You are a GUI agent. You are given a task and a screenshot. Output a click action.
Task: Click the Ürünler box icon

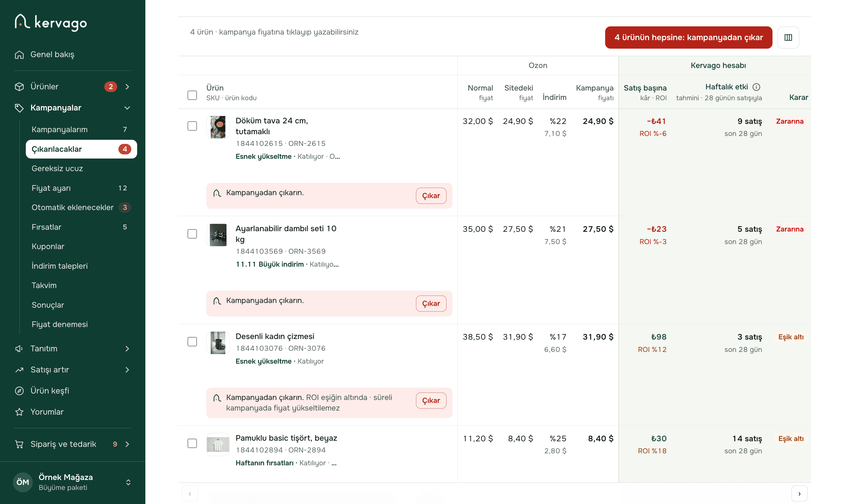coord(19,87)
